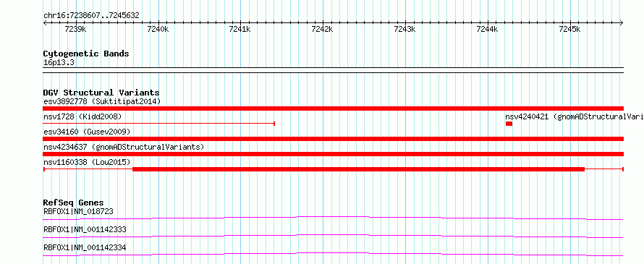Screen dimensions: 644x264
Task: Open nsv4240421 gnomAD variant label
Action: pyautogui.click(x=575, y=116)
